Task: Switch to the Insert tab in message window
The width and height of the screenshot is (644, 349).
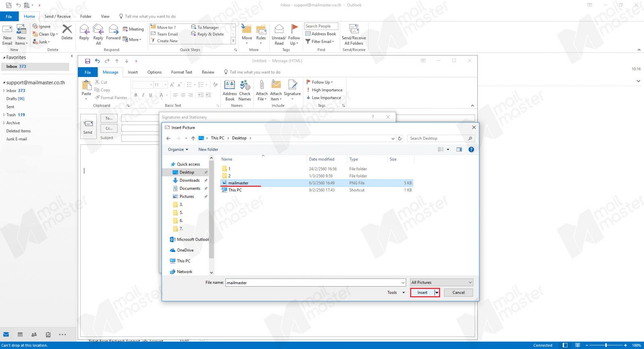Action: pos(133,72)
